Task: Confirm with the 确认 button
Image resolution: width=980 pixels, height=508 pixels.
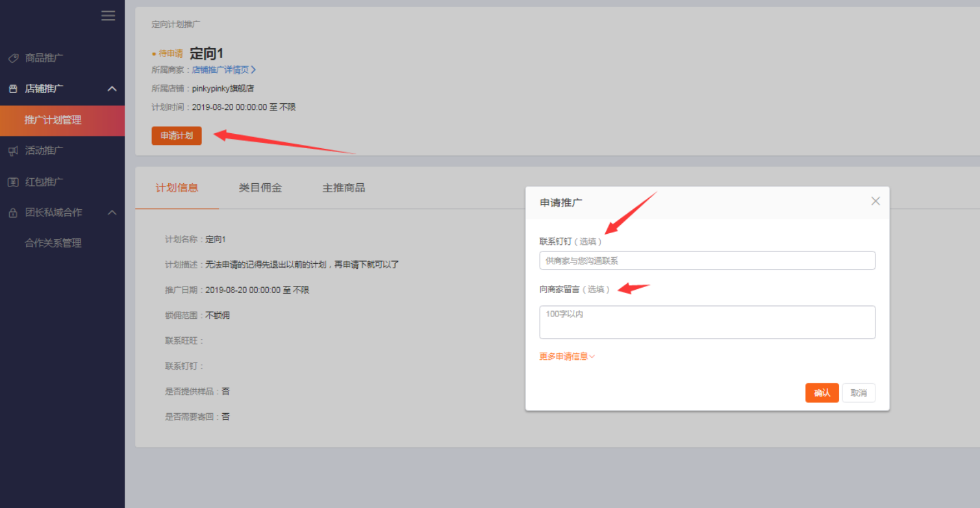Action: 822,393
